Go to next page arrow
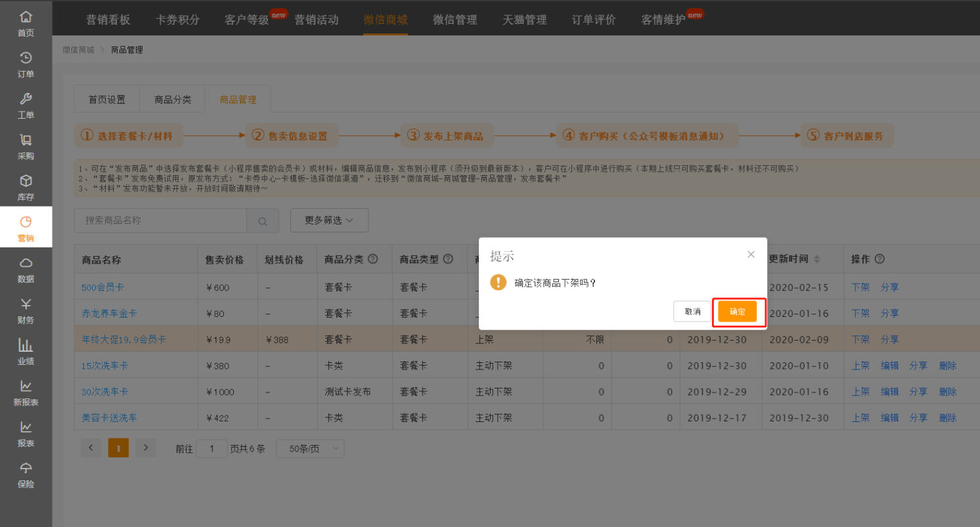This screenshot has width=980, height=527. [146, 448]
